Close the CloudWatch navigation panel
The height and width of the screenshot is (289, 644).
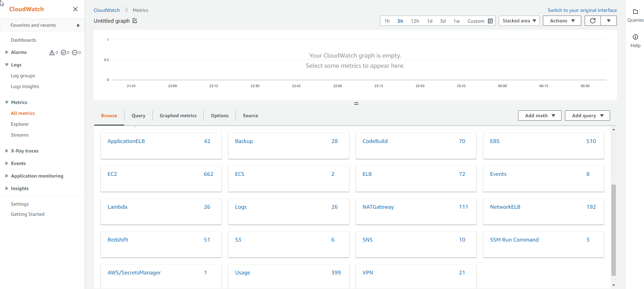point(75,9)
